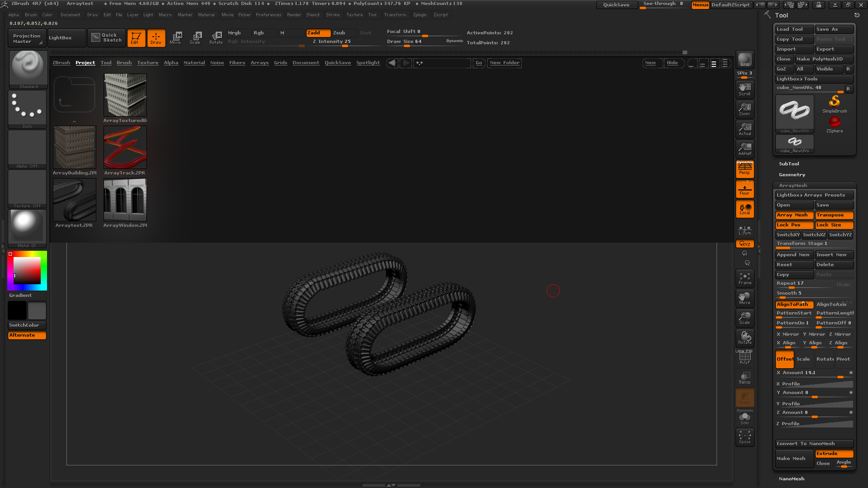This screenshot has width=868, height=488.
Task: Click the Frame icon
Action: [x=745, y=278]
